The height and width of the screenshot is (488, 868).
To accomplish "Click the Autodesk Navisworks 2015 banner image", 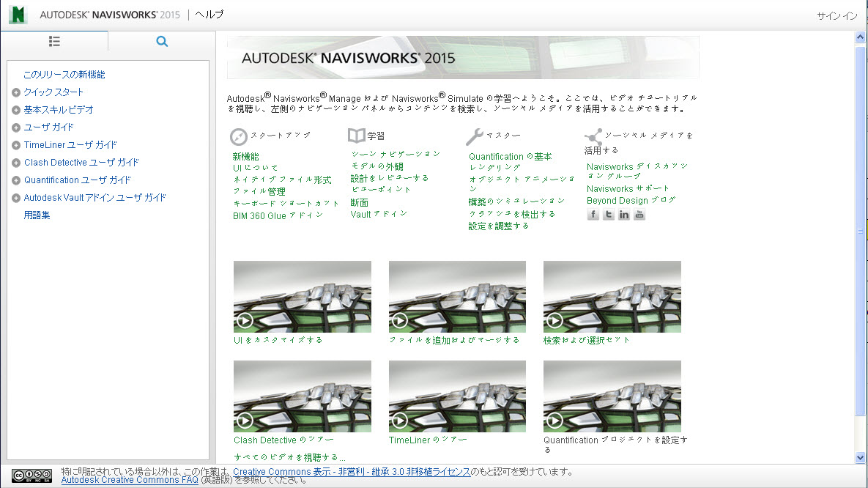I will (463, 58).
